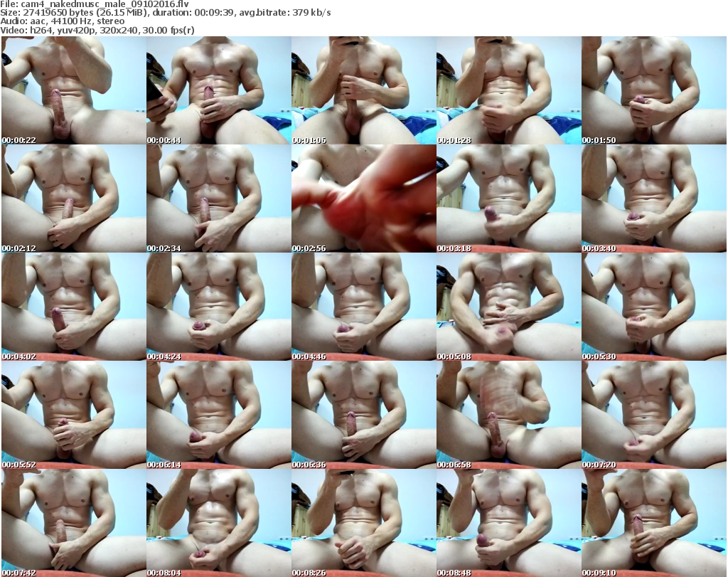Image resolution: width=728 pixels, height=577 pixels.
Task: Click the frame stamped 00:08:26
Action: [363, 523]
